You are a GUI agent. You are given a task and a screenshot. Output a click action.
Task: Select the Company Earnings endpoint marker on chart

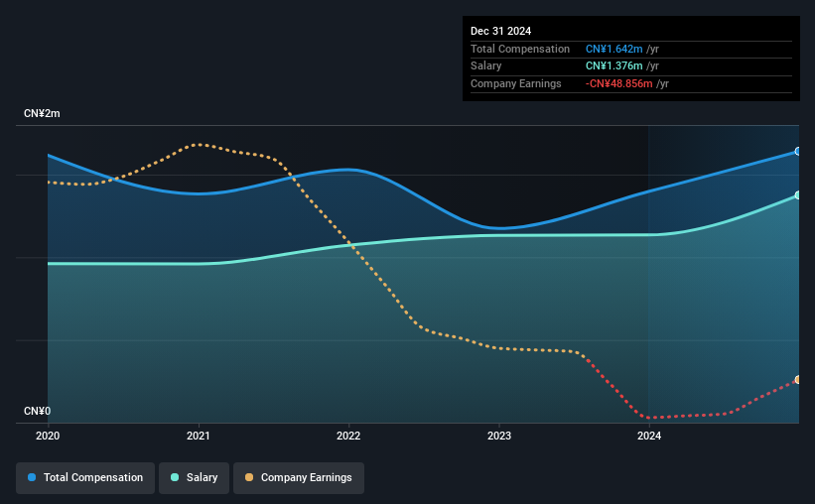[x=798, y=380]
